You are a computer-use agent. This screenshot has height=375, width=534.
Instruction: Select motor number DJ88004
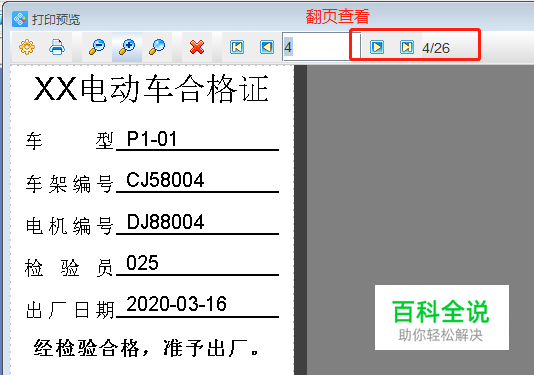point(165,222)
